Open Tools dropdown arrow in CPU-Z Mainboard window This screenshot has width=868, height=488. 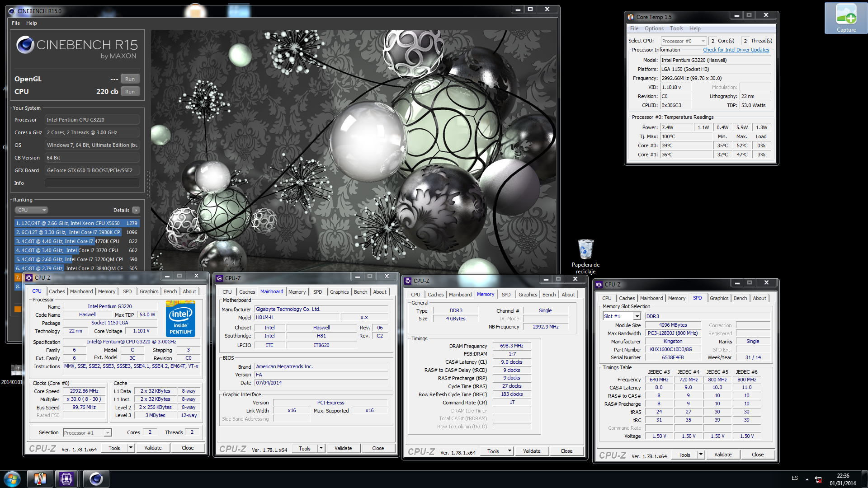click(x=321, y=448)
